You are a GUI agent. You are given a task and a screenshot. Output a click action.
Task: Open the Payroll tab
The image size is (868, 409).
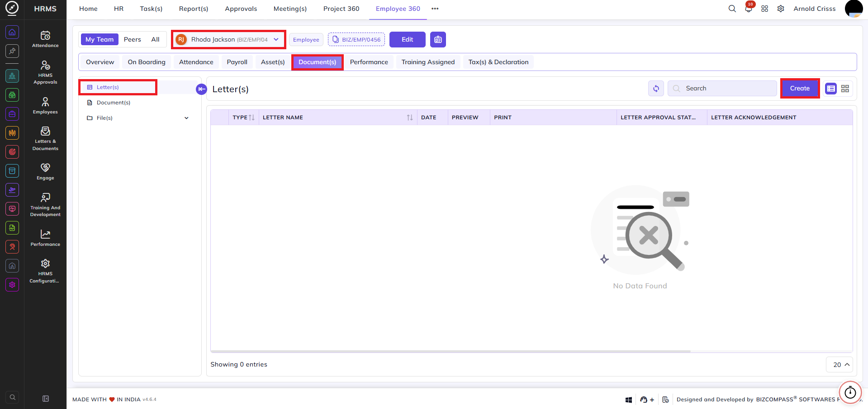tap(237, 62)
